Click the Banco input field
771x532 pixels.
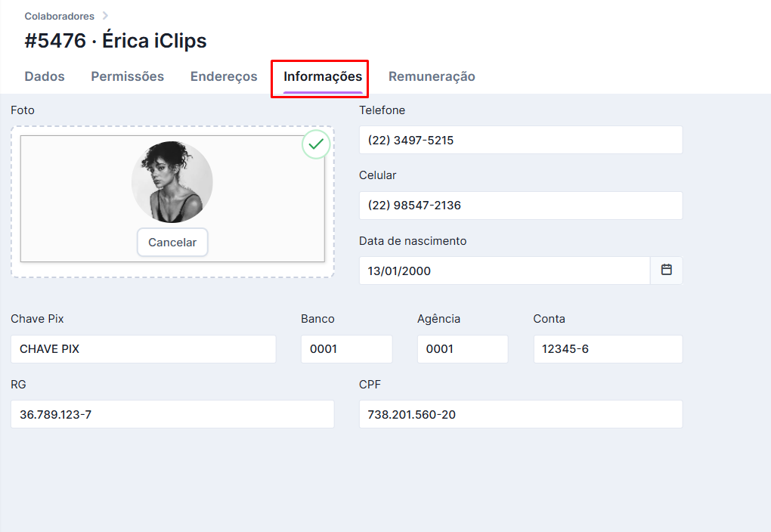tap(346, 349)
